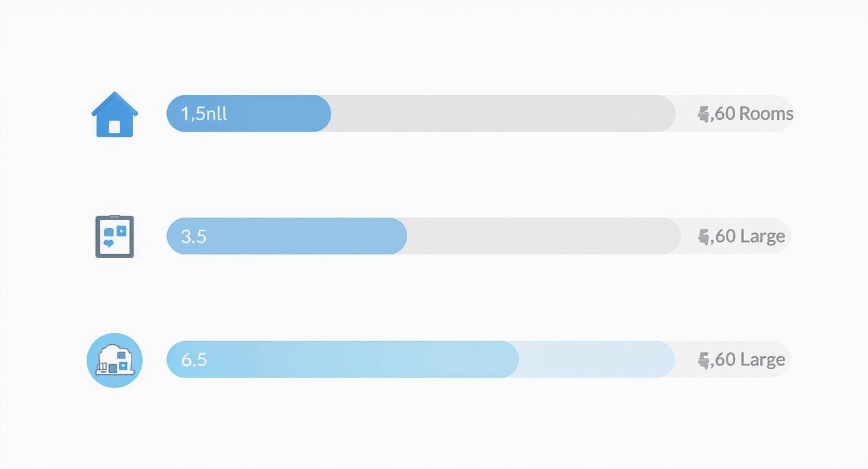Click the pale blue unfilled part of the building bar
This screenshot has width=868, height=469.
596,360
